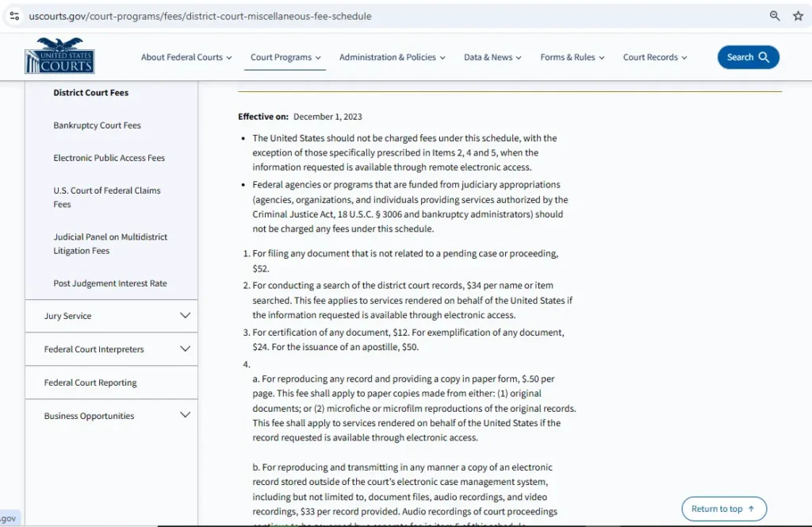Open the Forms & Rules menu
The image size is (812, 527).
(x=573, y=57)
